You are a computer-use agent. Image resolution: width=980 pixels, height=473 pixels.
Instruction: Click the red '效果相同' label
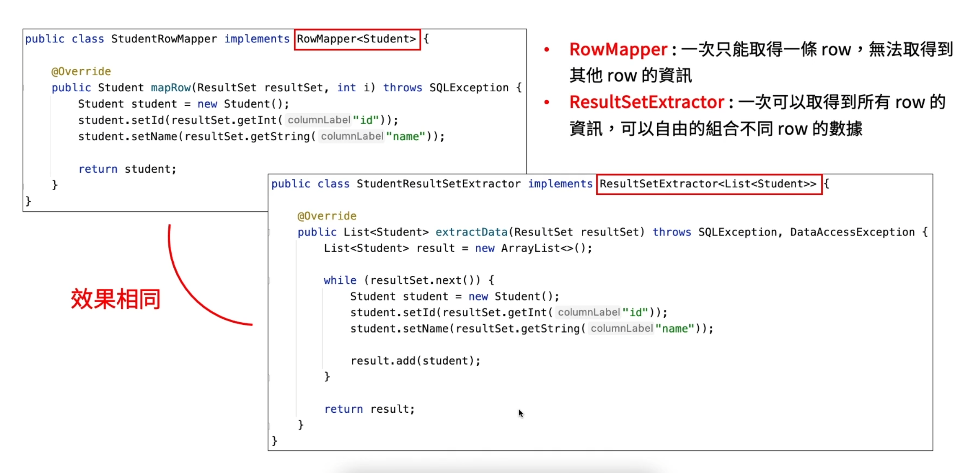(x=116, y=299)
